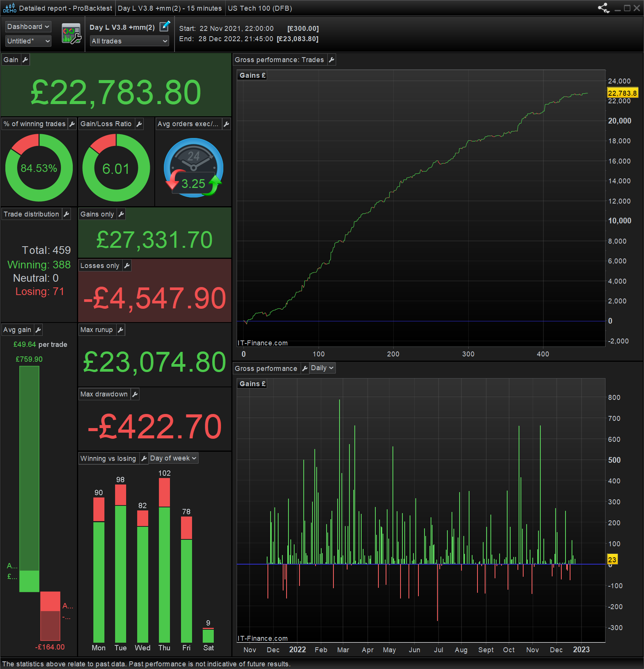
Task: Open the Day of week dropdown
Action: [x=173, y=458]
